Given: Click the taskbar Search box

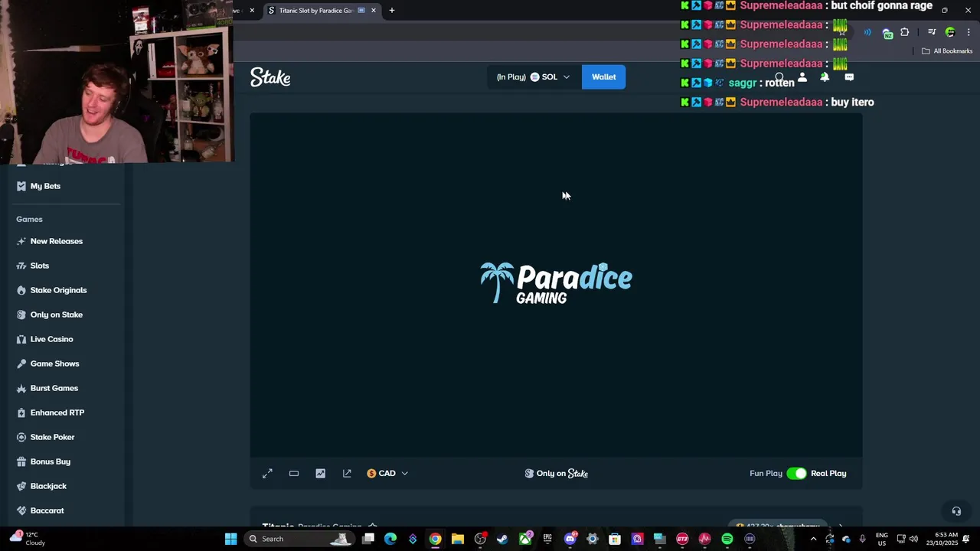Looking at the screenshot, I should coord(300,539).
